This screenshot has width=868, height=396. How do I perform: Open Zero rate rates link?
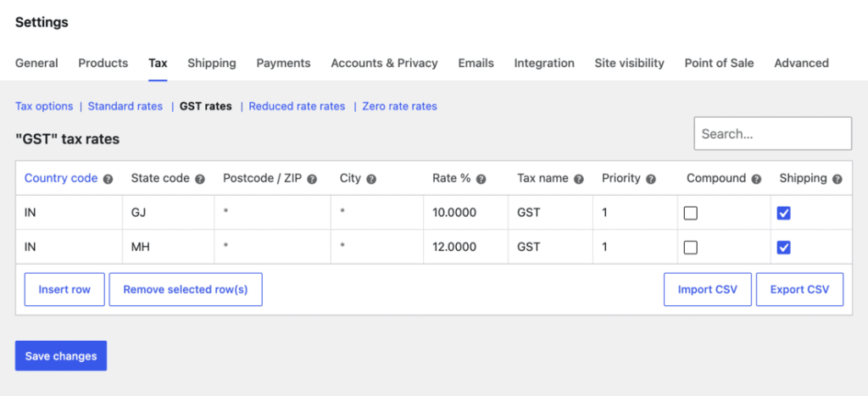[400, 106]
